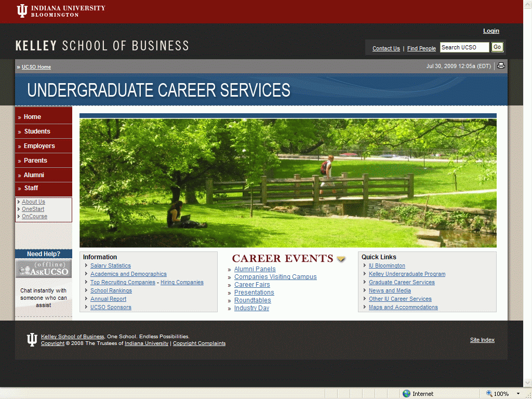Open Graduate Career Services quick link
The width and height of the screenshot is (532, 399).
coord(402,282)
